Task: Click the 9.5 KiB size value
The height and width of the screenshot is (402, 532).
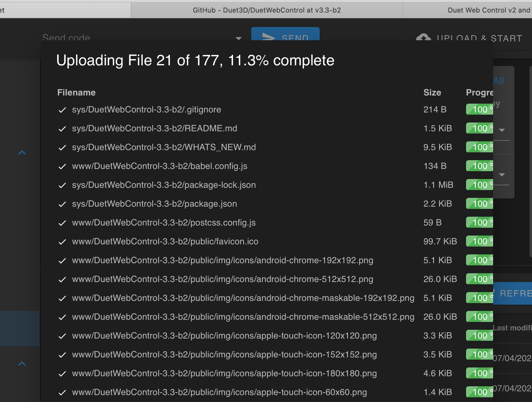Action: click(438, 147)
